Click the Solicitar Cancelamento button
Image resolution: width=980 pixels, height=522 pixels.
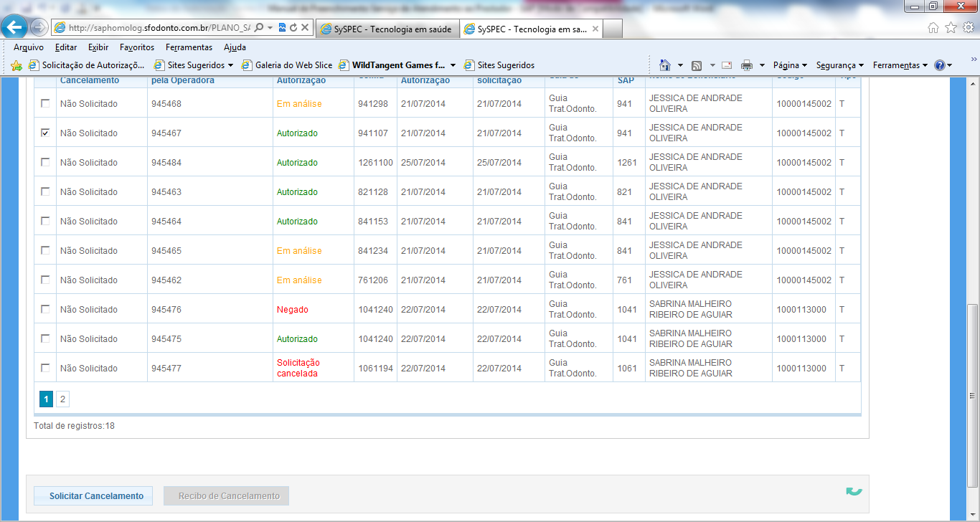click(93, 496)
